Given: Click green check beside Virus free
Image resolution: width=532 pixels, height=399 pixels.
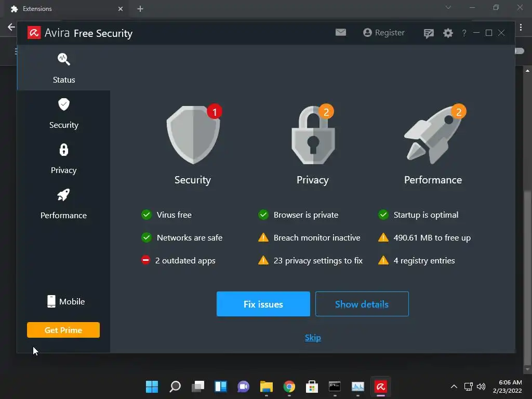Looking at the screenshot, I should (x=147, y=215).
